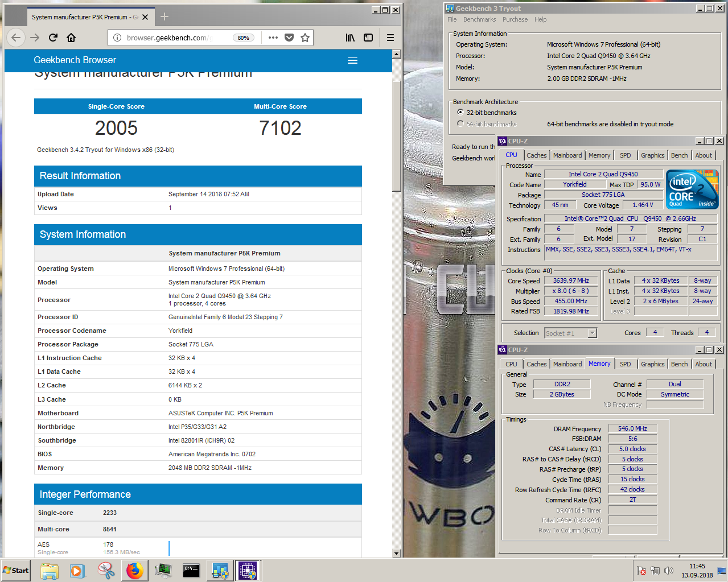Image resolution: width=728 pixels, height=582 pixels.
Task: Click the Multi-Core Score value 7102
Action: [x=280, y=128]
